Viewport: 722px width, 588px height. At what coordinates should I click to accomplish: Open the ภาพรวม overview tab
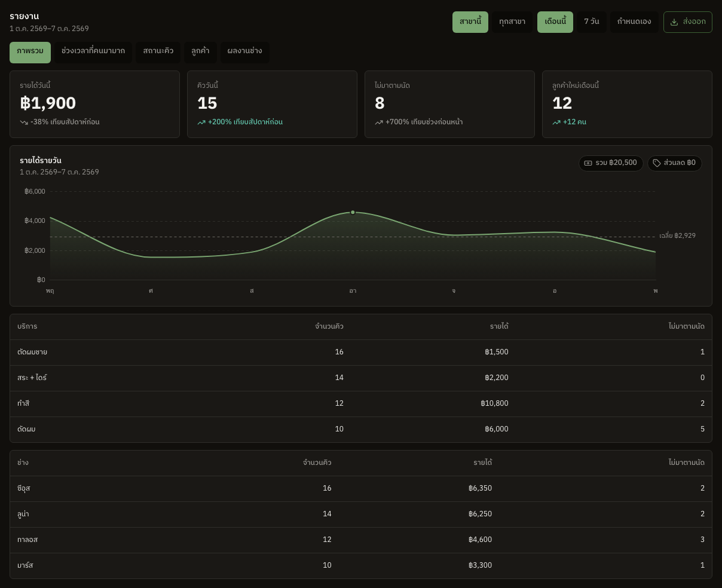point(30,52)
